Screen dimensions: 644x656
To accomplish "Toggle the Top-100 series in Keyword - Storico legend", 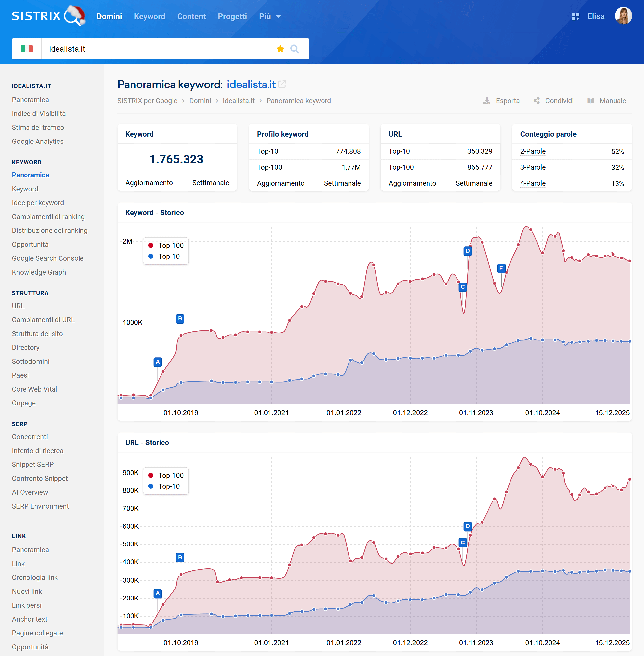I will coord(166,245).
